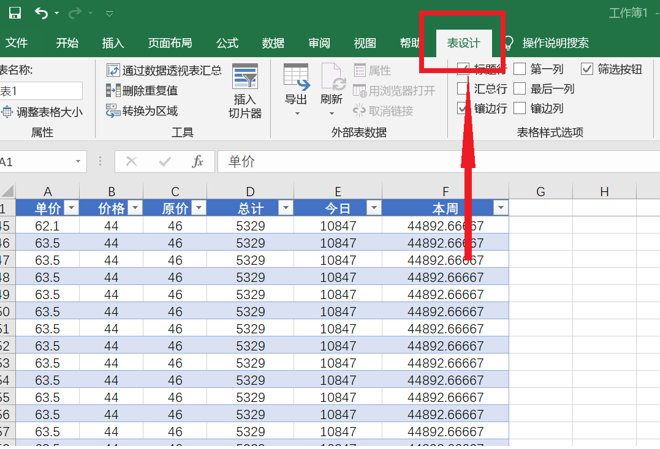Toggle the 镶边行 checkbox
Viewport: 660px width, 449px height.
pos(463,108)
